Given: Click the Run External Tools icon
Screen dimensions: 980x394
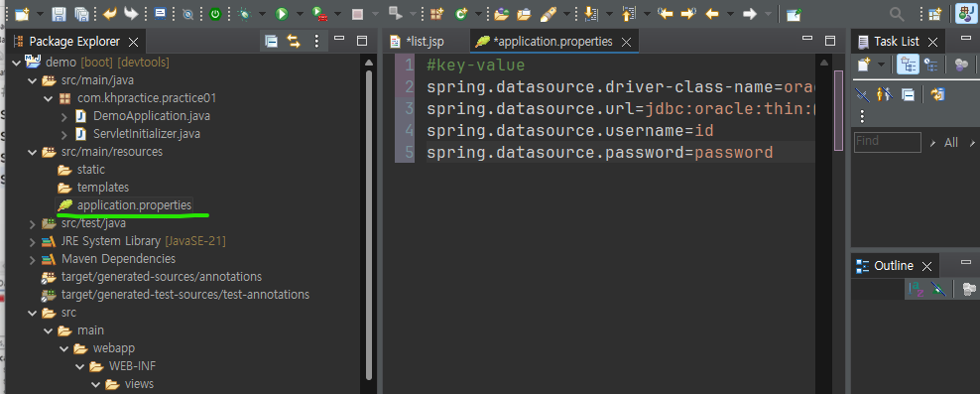Looking at the screenshot, I should tap(319, 14).
